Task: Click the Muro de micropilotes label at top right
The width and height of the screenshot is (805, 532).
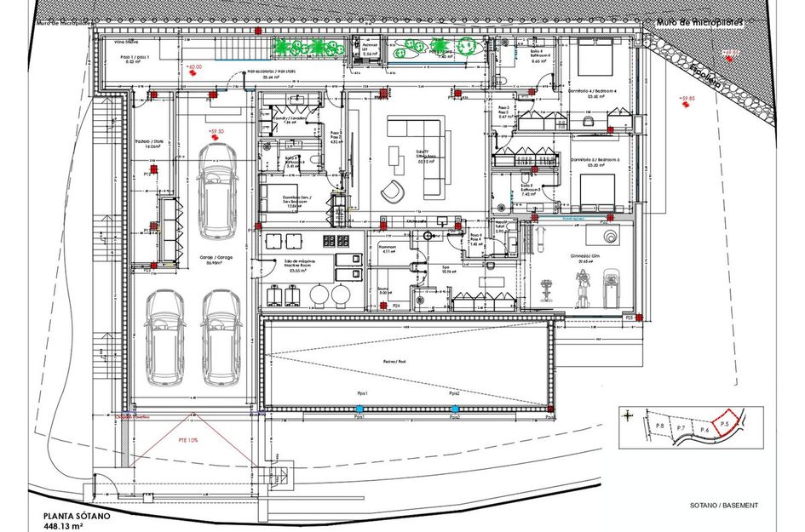Action: (699, 21)
